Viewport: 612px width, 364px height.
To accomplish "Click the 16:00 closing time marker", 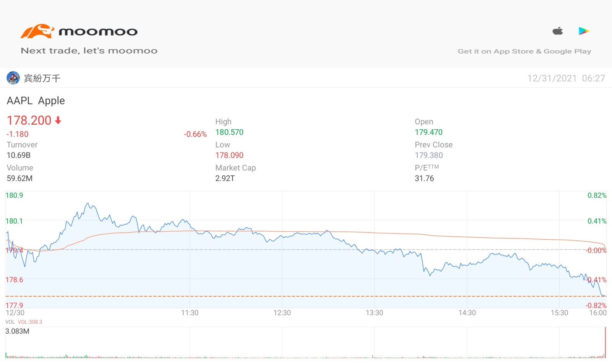I will pyautogui.click(x=598, y=313).
